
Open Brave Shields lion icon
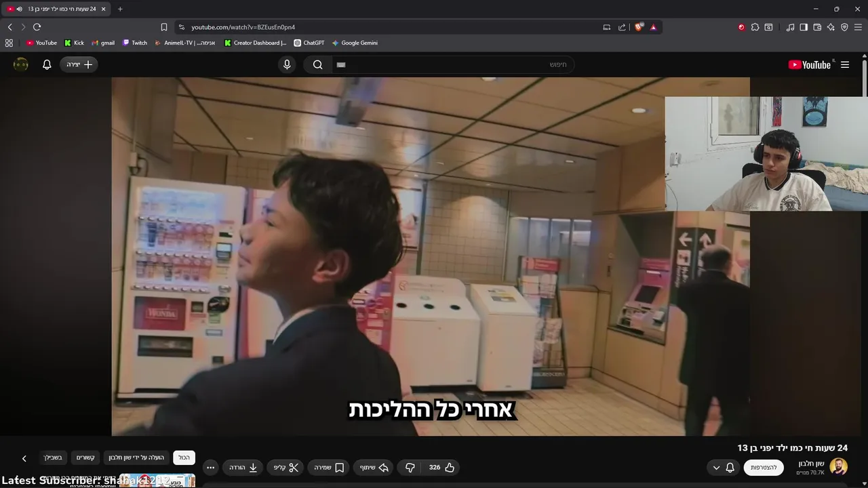(639, 27)
